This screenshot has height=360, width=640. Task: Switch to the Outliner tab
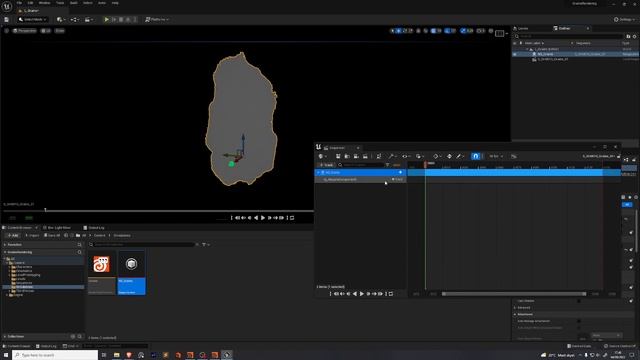564,29
